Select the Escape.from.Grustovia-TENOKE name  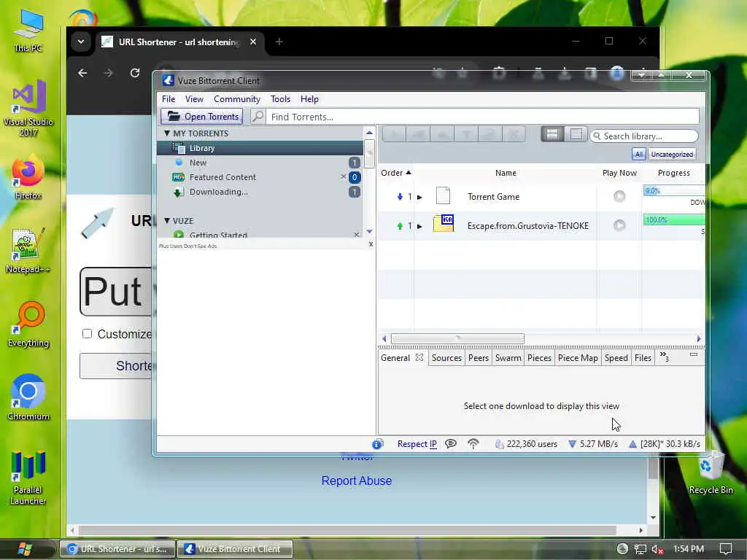pos(528,226)
